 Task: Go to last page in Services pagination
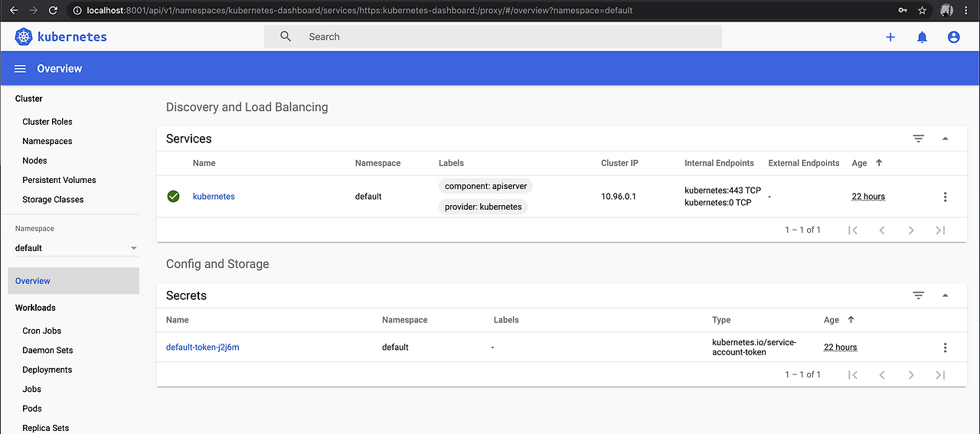(x=940, y=230)
